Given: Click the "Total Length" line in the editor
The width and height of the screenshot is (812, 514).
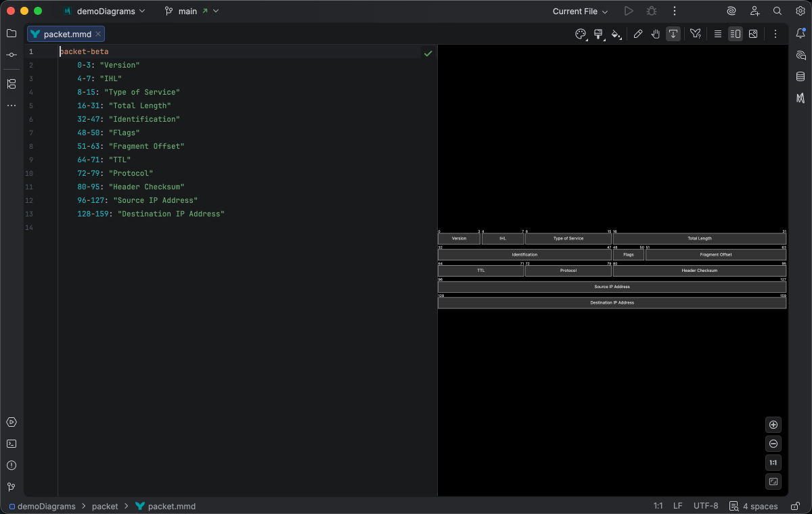Looking at the screenshot, I should 124,106.
